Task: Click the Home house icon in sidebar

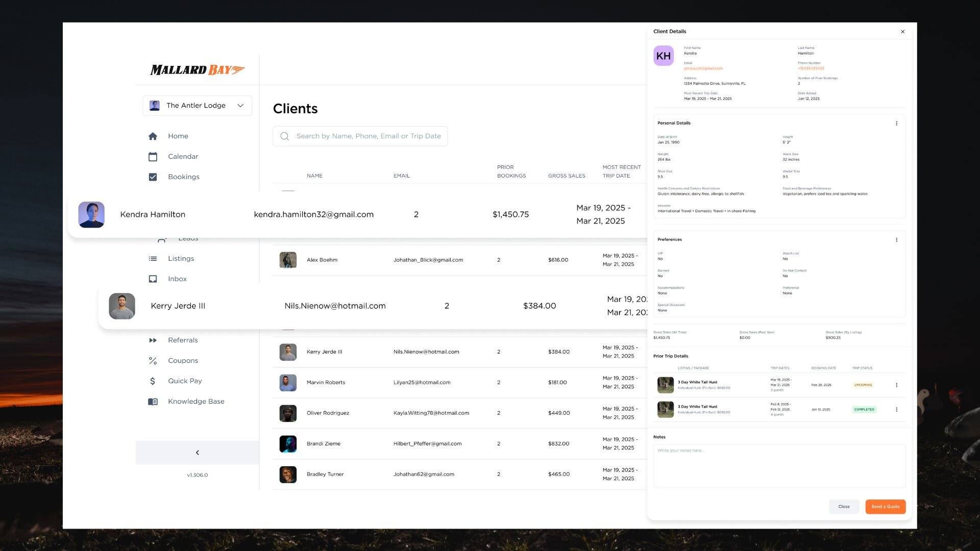Action: pyautogui.click(x=153, y=136)
